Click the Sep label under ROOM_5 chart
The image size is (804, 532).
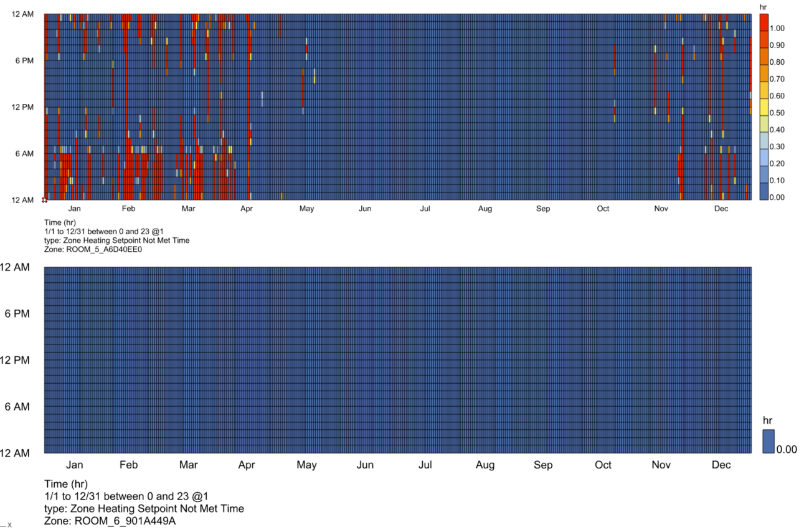[x=543, y=209]
